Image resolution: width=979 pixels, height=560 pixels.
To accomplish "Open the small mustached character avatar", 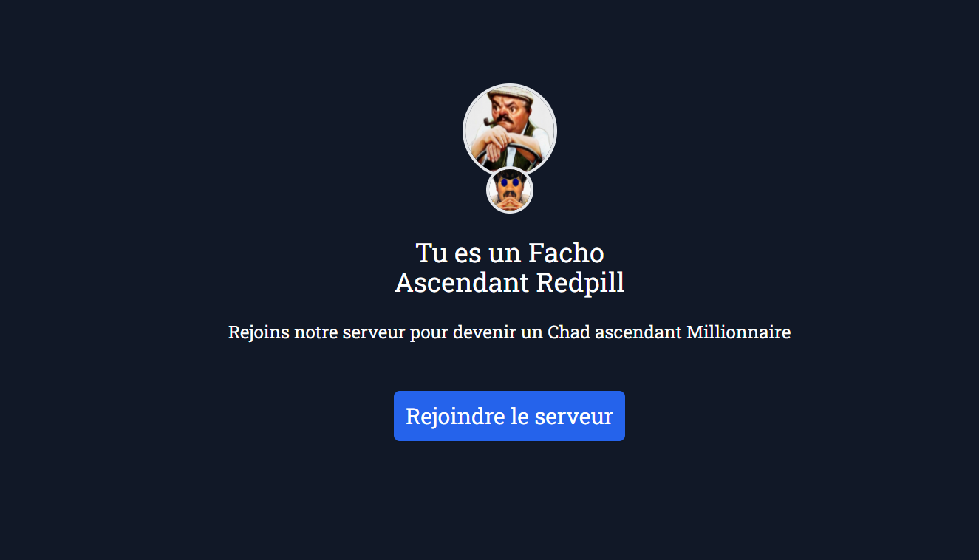I will click(510, 190).
